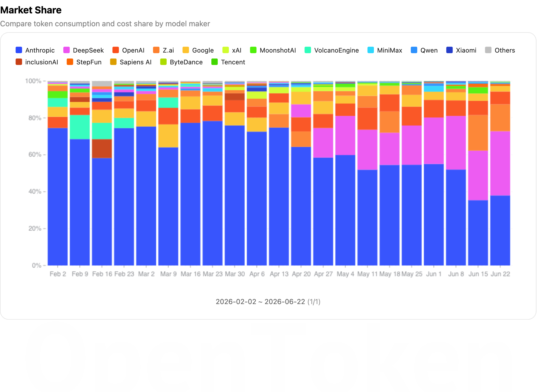Click the DeepSeek segment of the Jun 8 bar
Screen dimensions: 537x392
[x=456, y=143]
